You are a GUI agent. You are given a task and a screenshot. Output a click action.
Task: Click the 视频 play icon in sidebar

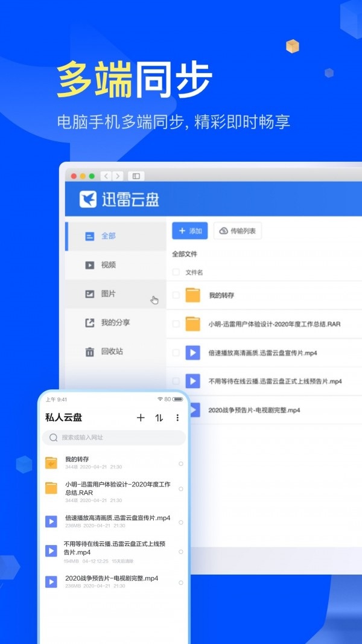(x=89, y=266)
